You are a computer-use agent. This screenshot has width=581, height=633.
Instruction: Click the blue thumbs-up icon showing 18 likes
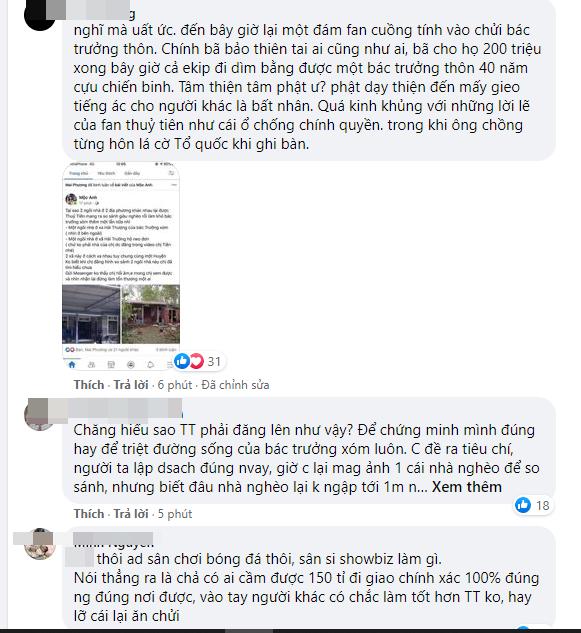(523, 505)
